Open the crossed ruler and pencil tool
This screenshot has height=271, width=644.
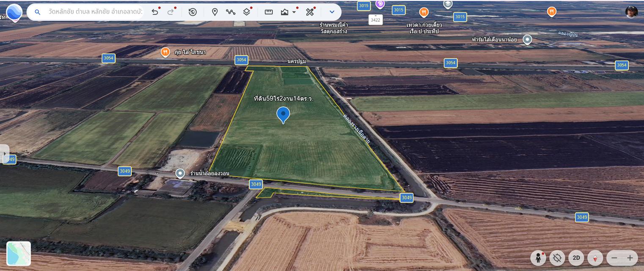(x=310, y=12)
